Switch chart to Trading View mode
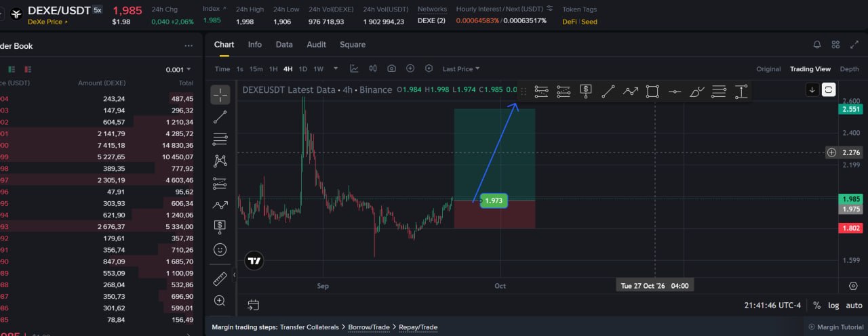This screenshot has width=868, height=336. pos(810,69)
